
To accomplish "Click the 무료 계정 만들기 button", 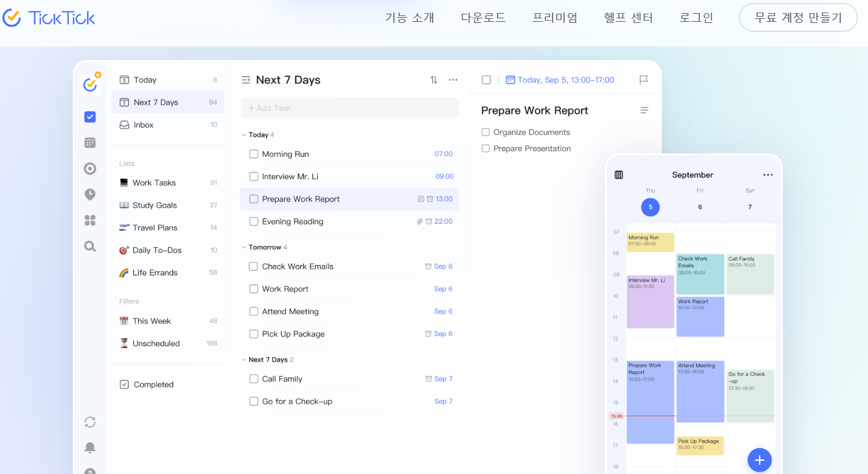I will 798,18.
